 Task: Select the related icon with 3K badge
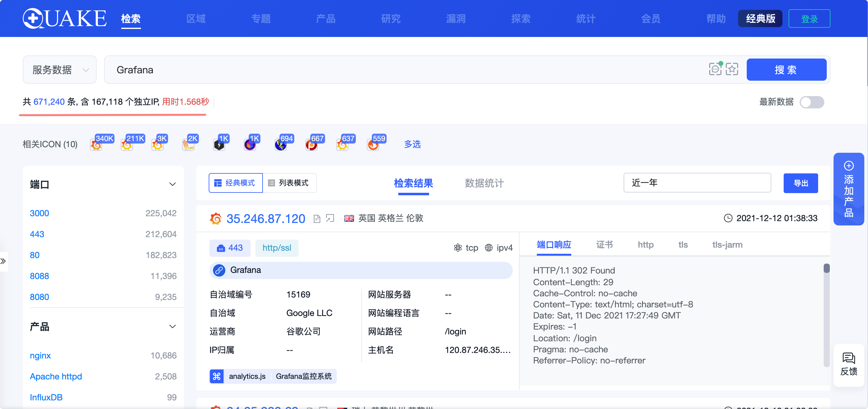157,145
